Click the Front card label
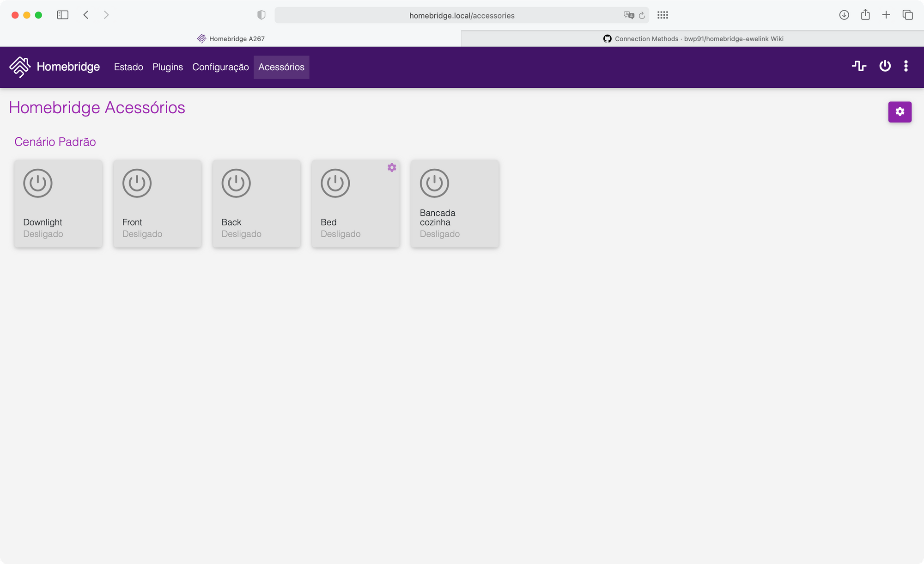 (x=132, y=222)
